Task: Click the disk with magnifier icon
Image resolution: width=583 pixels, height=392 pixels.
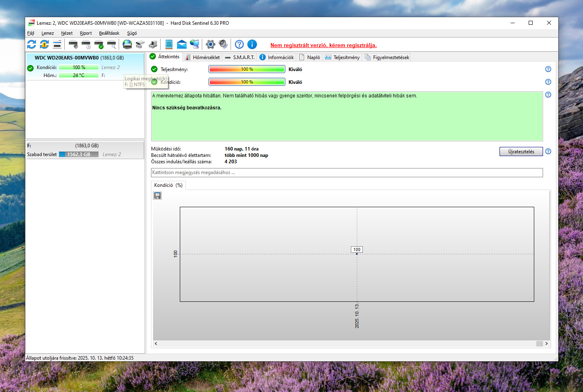Action: (111, 44)
